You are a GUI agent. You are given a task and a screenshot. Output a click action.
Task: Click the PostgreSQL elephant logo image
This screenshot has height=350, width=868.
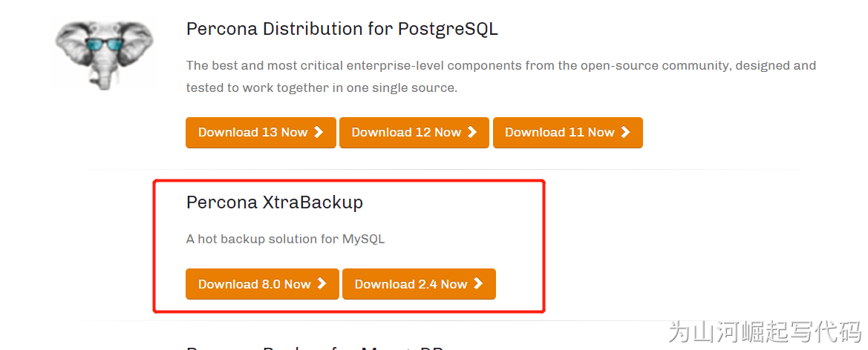click(x=105, y=53)
